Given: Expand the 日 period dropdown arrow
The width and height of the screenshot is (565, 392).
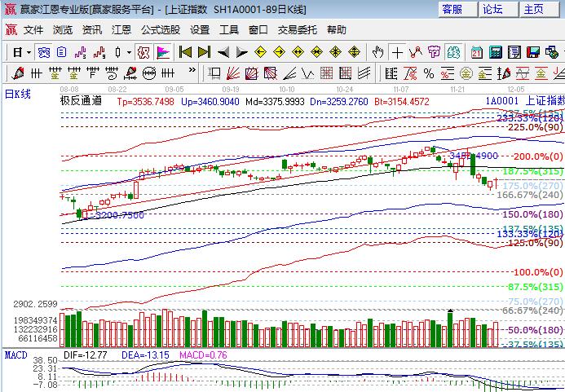Looking at the screenshot, I should (29, 52).
